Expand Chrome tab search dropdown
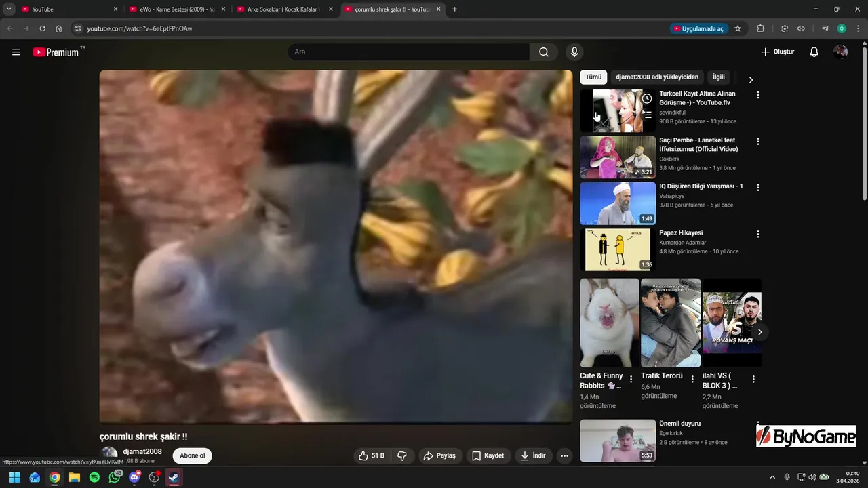This screenshot has height=488, width=868. click(9, 9)
